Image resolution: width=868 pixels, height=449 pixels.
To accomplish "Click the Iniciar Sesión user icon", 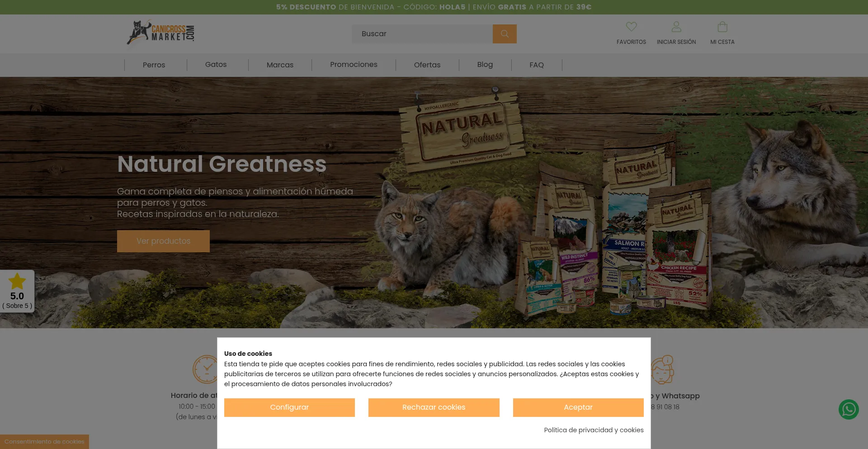I will (x=676, y=27).
